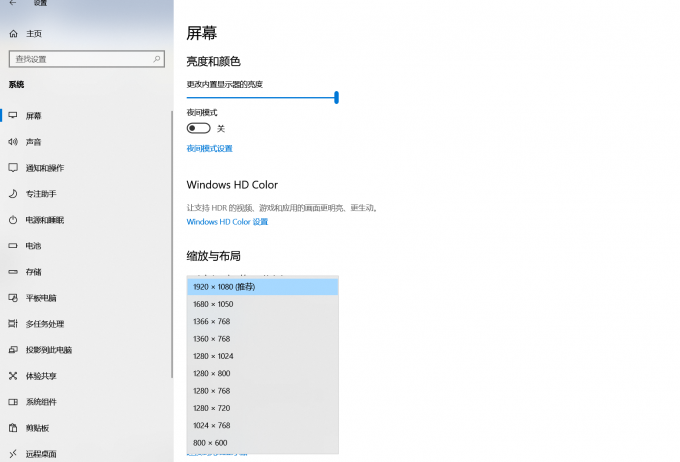Pick 1280 × 1024 resolution
This screenshot has height=462, width=680.
click(x=262, y=356)
